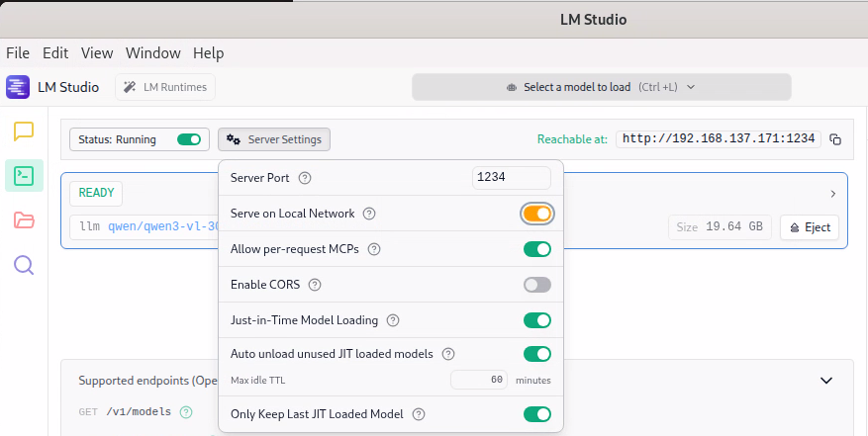Collapse the Supported endpoints section
This screenshot has height=436, width=868.
[826, 381]
